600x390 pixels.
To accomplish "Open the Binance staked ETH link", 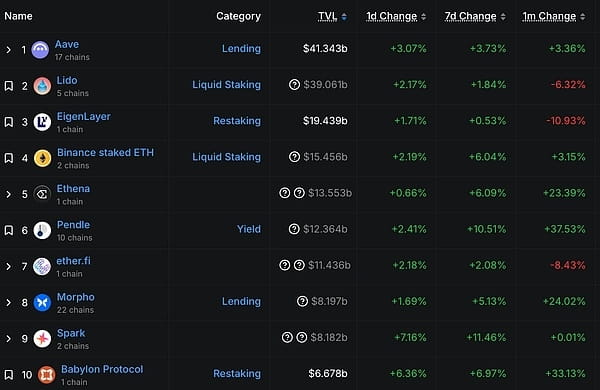I will click(105, 152).
